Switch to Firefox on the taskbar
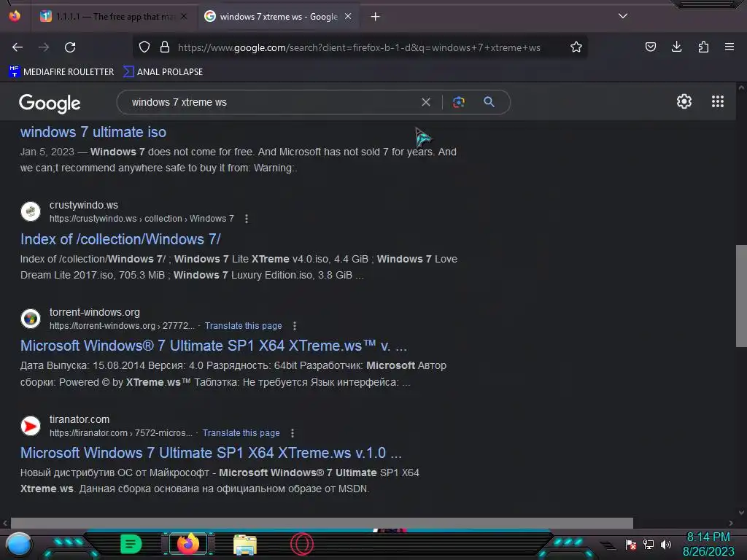This screenshot has width=747, height=560. [188, 544]
